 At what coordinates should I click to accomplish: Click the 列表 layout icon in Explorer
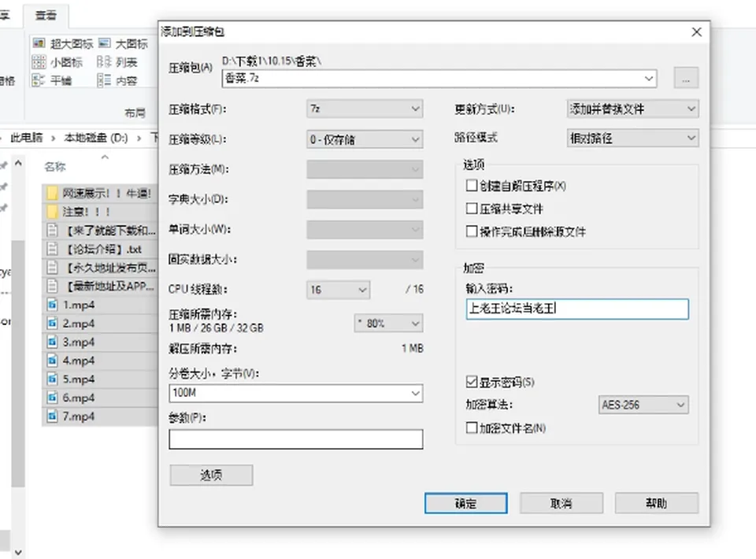(x=104, y=62)
